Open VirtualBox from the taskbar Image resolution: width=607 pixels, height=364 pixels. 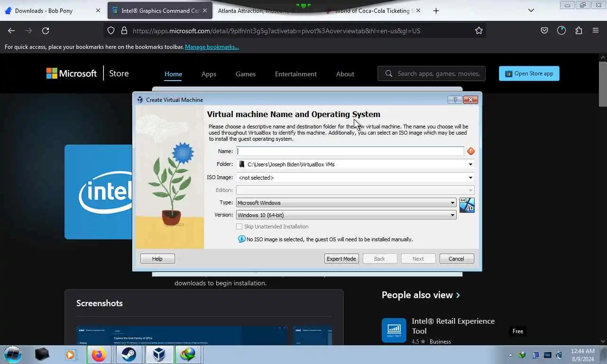158,355
